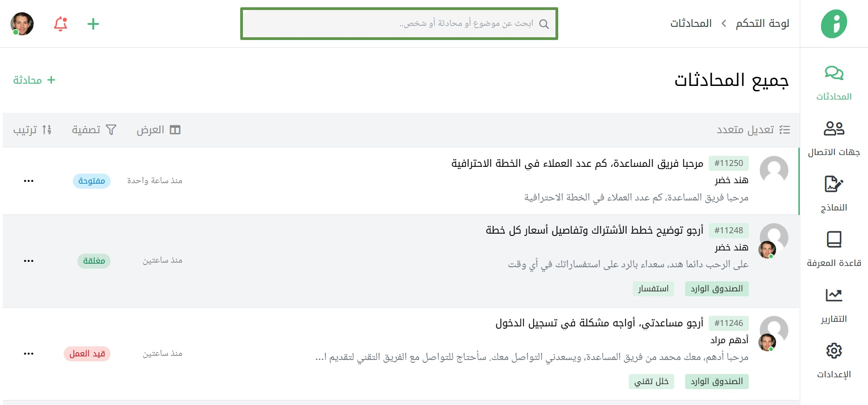Open التقارير reports sidebar icon
The image size is (868, 405).
(x=834, y=295)
